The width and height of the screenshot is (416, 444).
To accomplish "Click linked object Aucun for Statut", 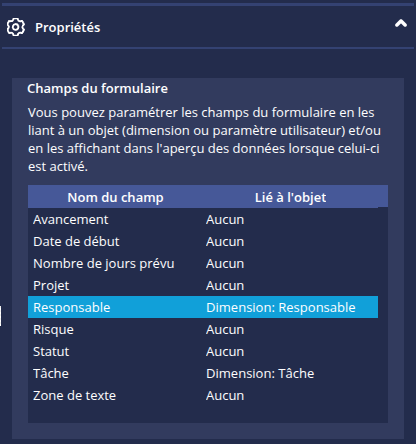I will 225,351.
